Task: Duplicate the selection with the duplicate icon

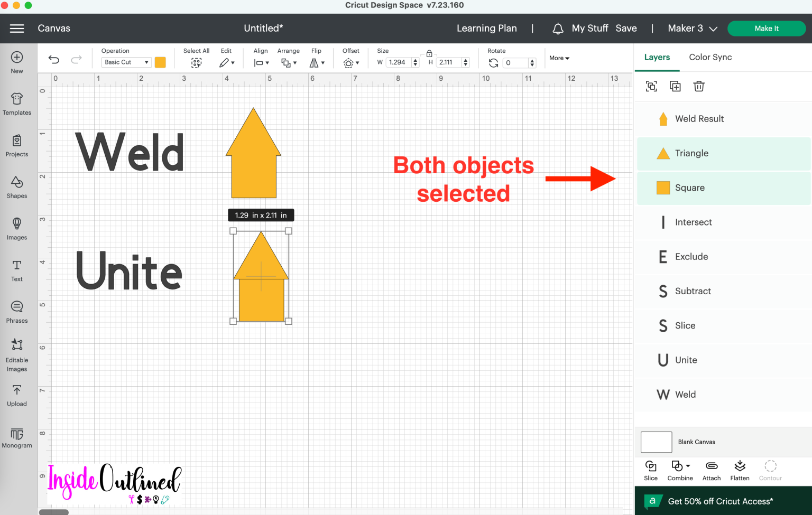Action: 675,86
